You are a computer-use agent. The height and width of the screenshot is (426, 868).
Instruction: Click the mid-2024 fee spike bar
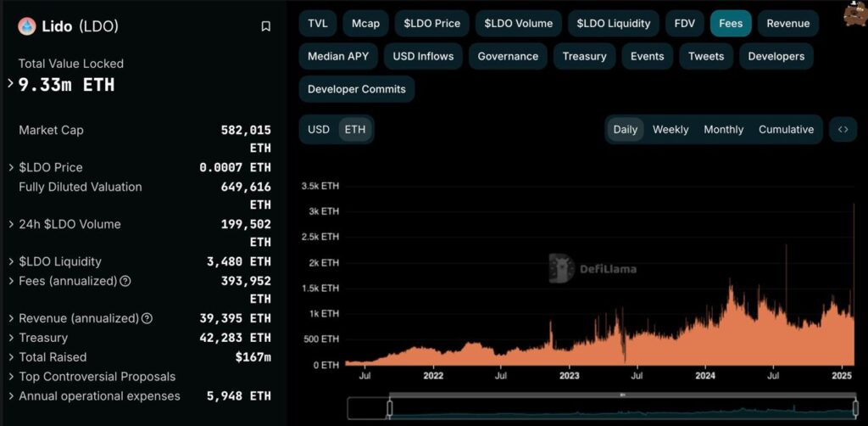tap(786, 304)
